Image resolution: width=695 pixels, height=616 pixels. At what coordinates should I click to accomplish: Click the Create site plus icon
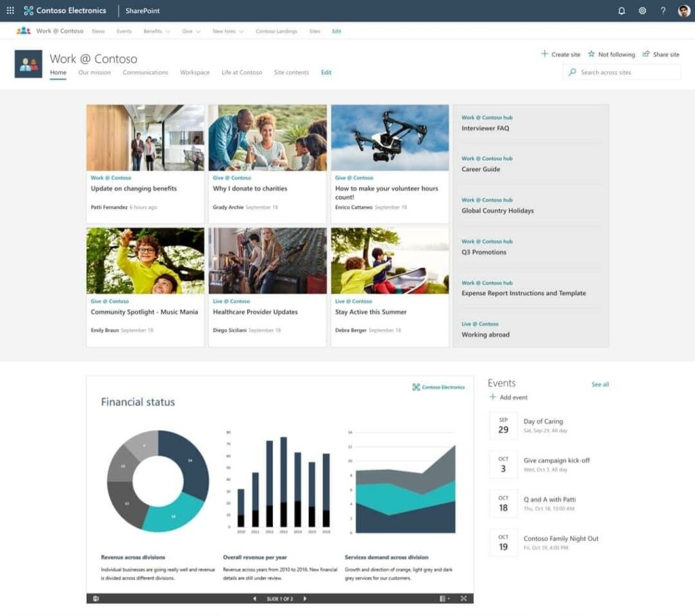point(544,54)
